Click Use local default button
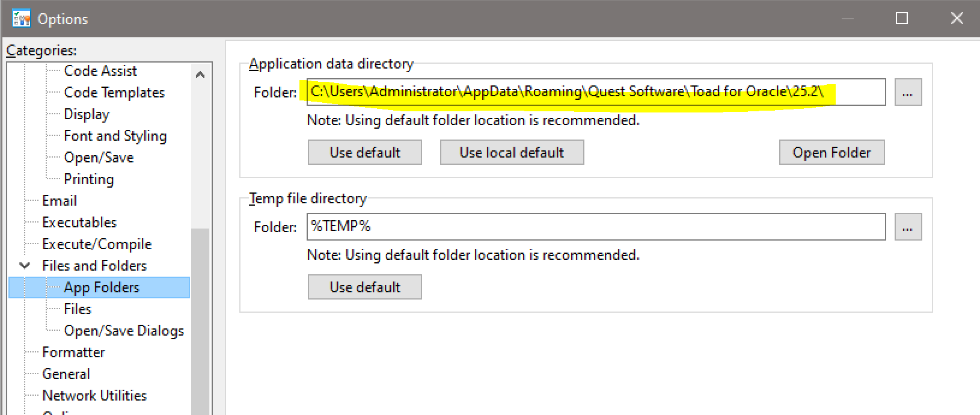 point(512,152)
